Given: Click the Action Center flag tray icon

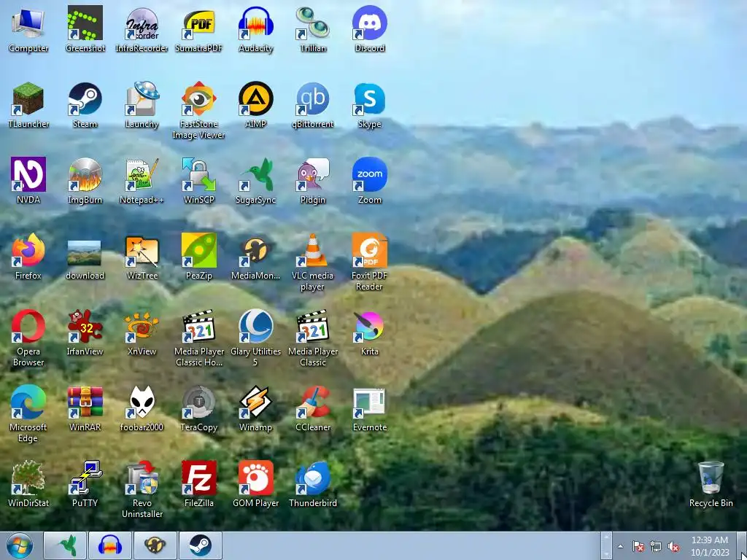Looking at the screenshot, I should pyautogui.click(x=638, y=546).
